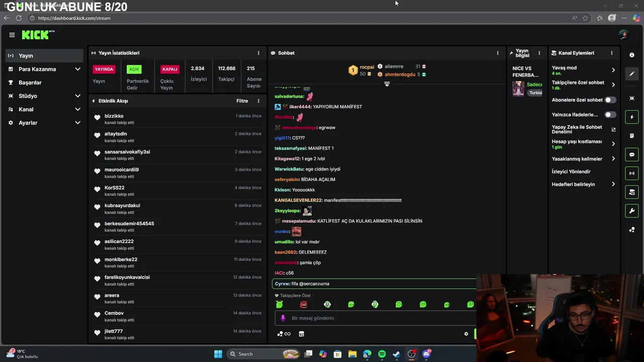This screenshot has height=362, width=644.
Task: Open the hamburger menu beside the KICK logo
Action: pos(12,35)
